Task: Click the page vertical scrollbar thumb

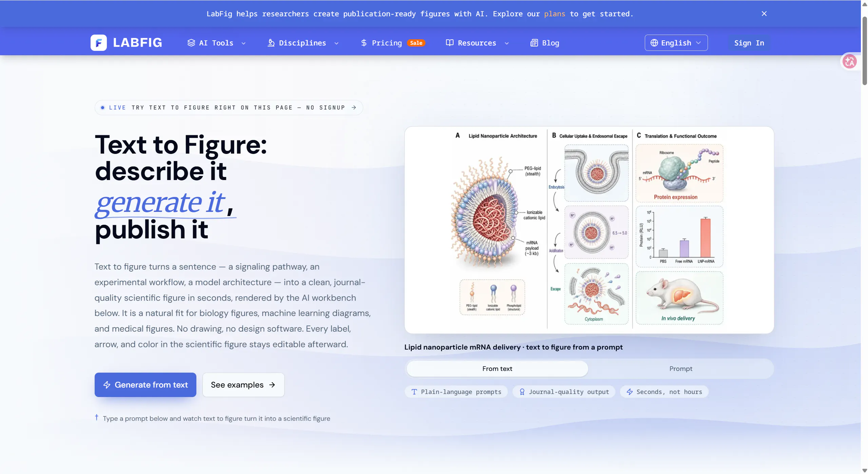Action: [865, 51]
